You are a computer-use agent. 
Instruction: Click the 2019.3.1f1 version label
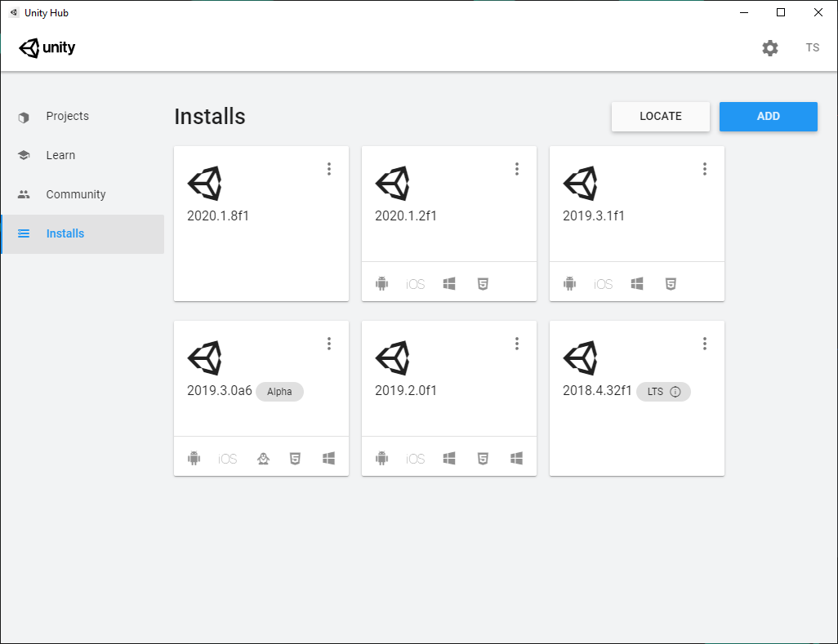pos(594,215)
